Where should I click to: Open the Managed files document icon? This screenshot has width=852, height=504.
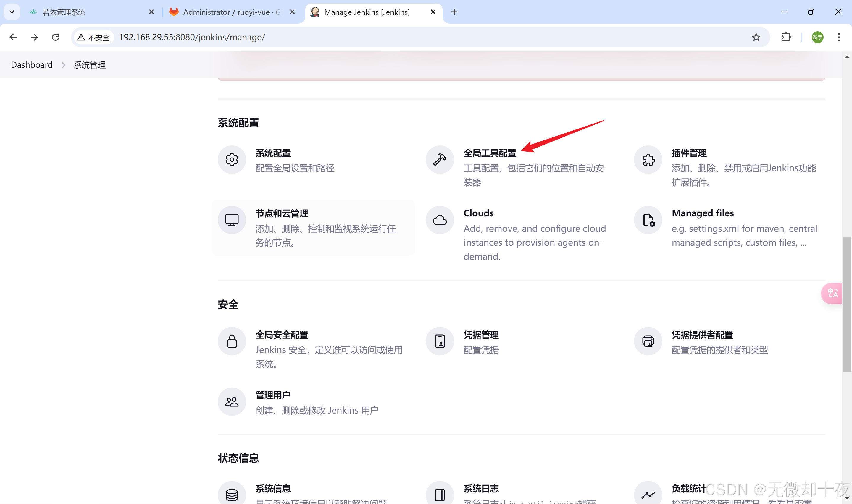648,220
